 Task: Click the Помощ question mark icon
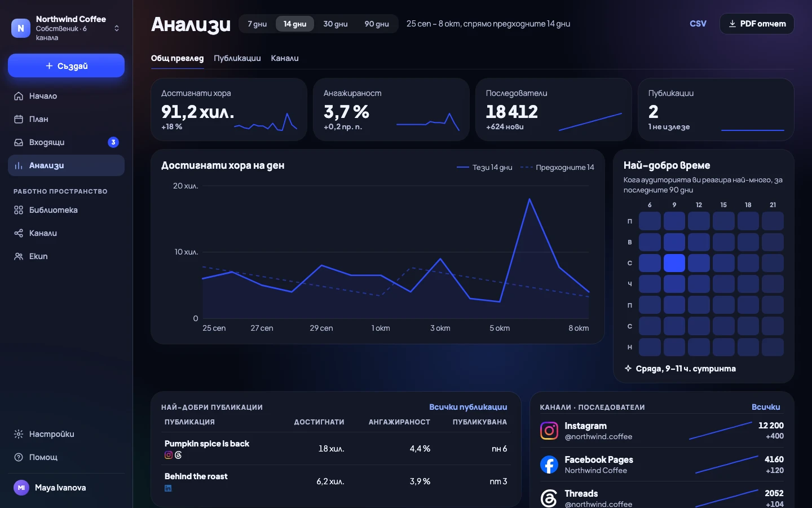tap(19, 457)
